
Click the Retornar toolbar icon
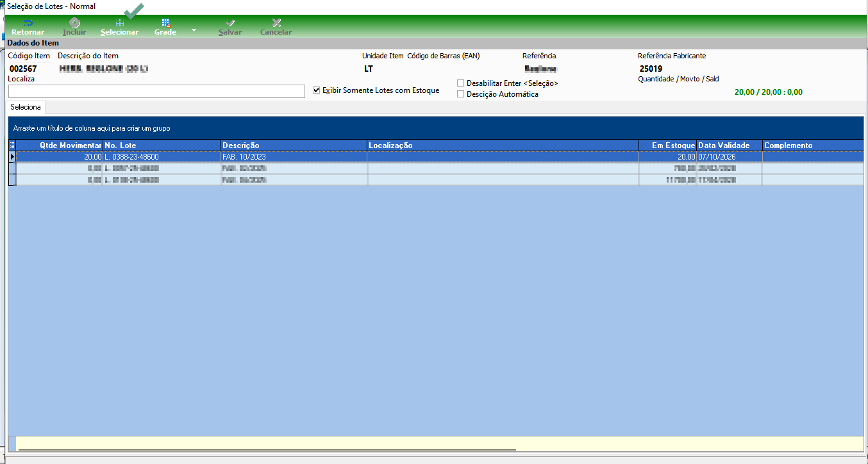coord(28,22)
